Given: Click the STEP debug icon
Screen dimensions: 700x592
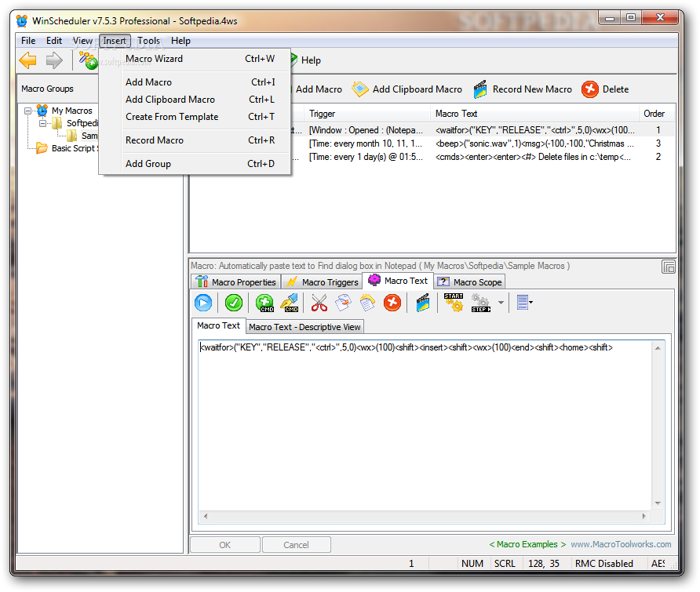Looking at the screenshot, I should pos(481,303).
